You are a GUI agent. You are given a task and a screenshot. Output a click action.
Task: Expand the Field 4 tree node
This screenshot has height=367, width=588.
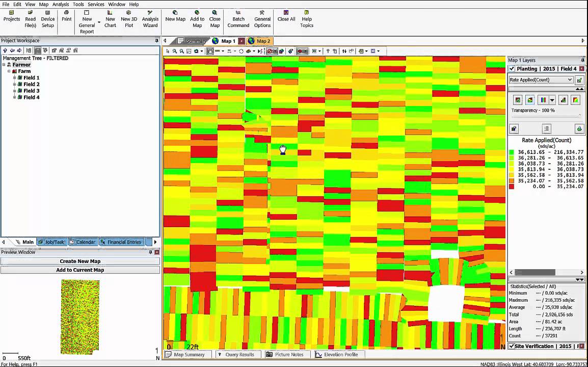coord(14,97)
